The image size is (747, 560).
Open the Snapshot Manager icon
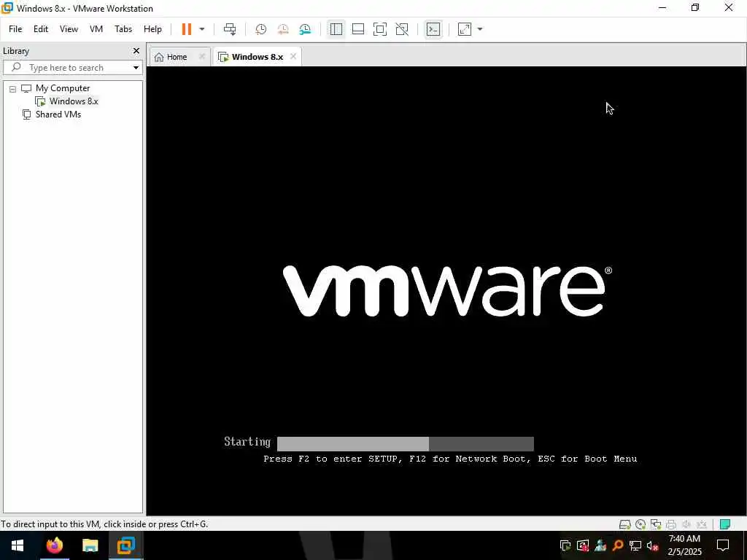point(305,29)
